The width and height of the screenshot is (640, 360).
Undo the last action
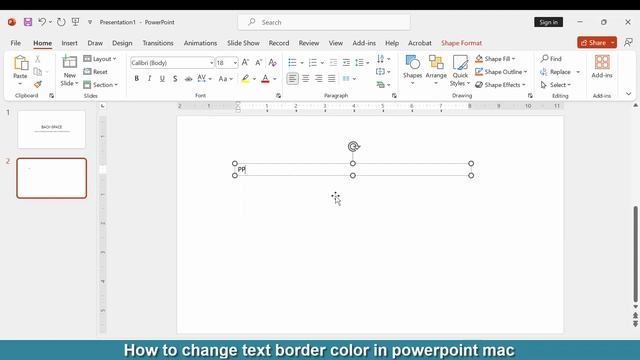click(42, 22)
